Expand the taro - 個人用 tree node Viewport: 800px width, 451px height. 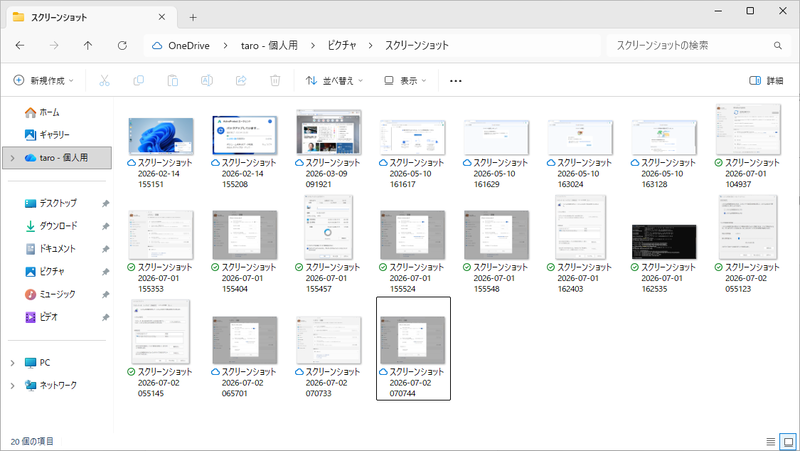13,158
